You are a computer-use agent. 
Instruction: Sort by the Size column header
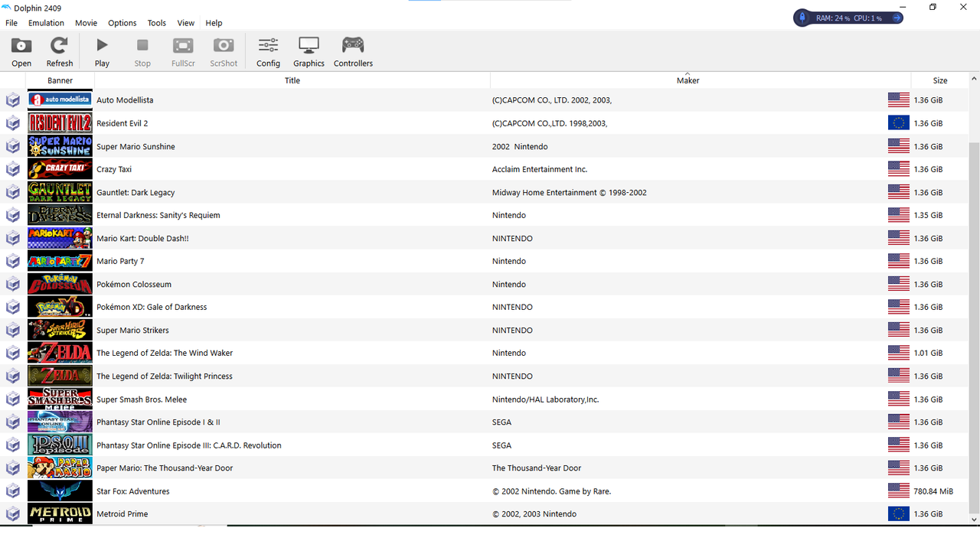point(940,80)
